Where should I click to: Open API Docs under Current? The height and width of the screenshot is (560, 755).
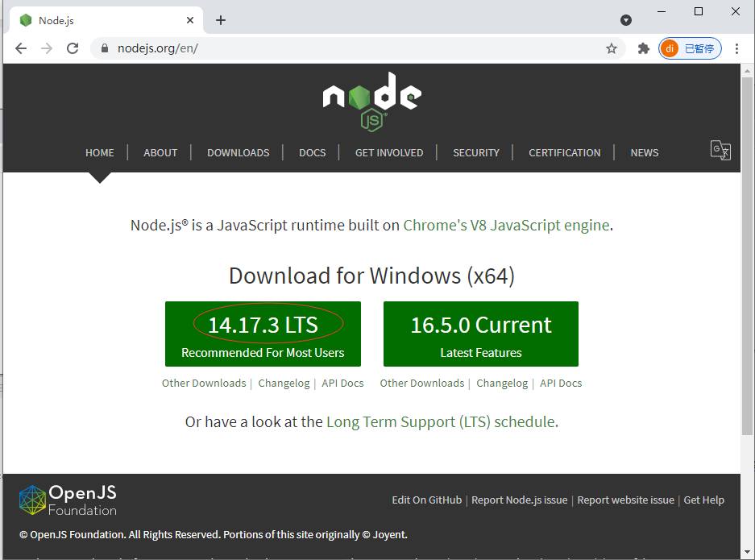[561, 384]
